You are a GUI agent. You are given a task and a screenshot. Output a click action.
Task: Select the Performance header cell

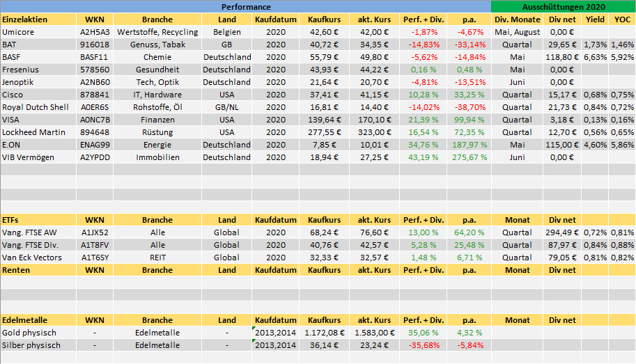tap(246, 7)
